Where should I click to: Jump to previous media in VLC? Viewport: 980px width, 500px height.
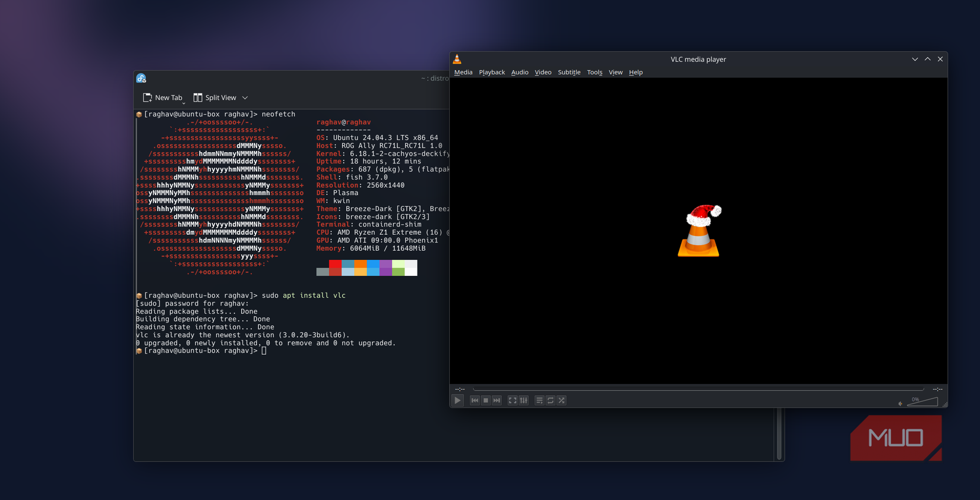pyautogui.click(x=475, y=400)
